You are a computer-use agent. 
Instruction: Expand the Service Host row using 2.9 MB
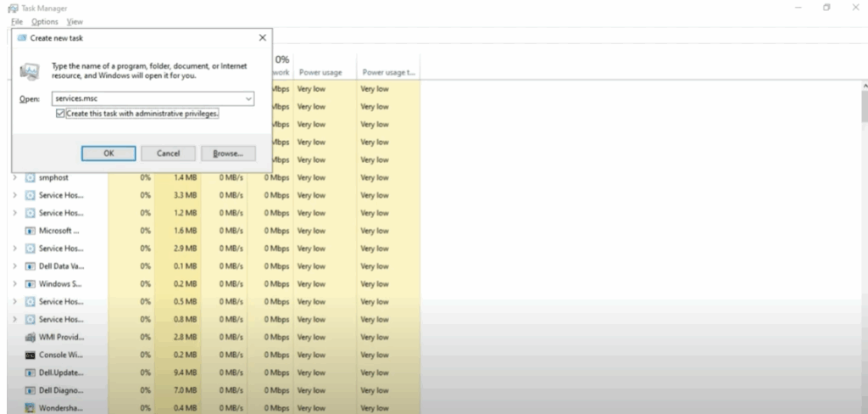(x=15, y=249)
